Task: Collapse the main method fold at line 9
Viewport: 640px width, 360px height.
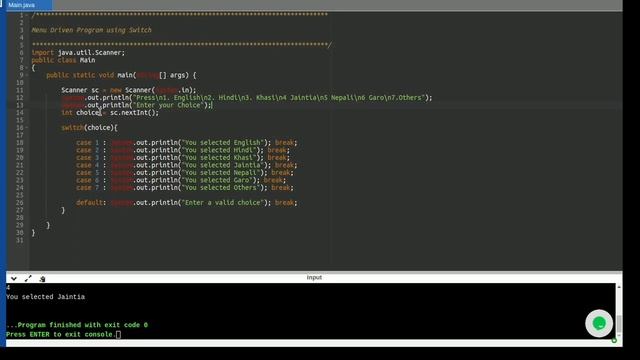Action: coord(27,75)
